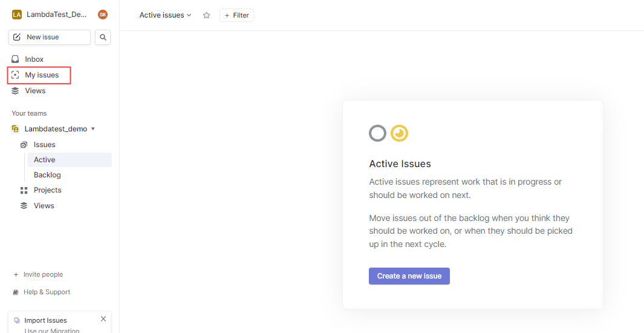Open the Active issues view dropdown
Viewport: 644px width, 333px height.
coord(165,15)
